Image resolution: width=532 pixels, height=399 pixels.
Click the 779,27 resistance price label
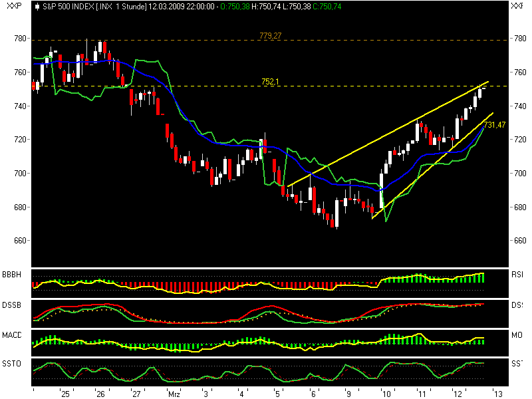point(269,37)
